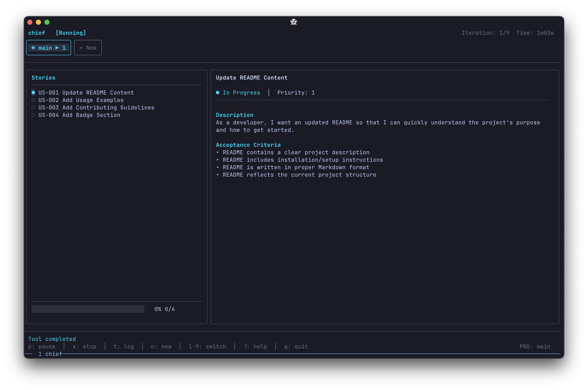Click the ghost icon in title bar

tap(294, 22)
